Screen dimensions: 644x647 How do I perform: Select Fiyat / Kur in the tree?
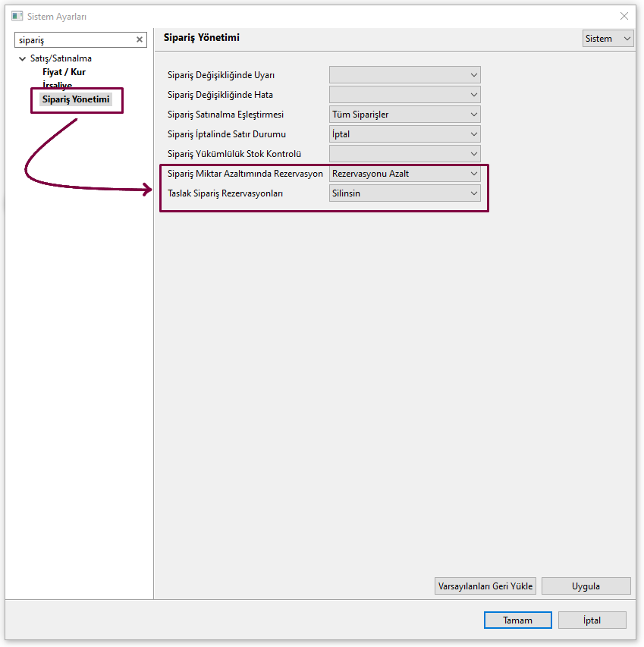pos(64,72)
